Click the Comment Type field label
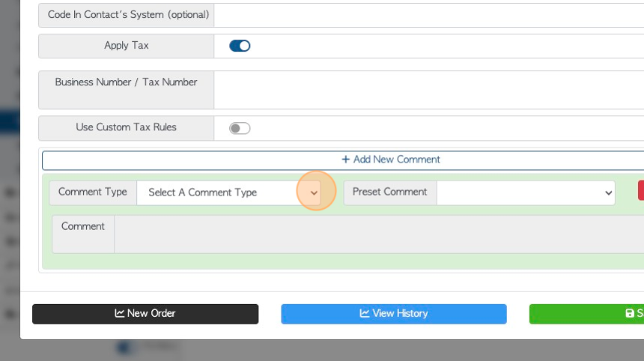644x361 pixels. pos(93,192)
